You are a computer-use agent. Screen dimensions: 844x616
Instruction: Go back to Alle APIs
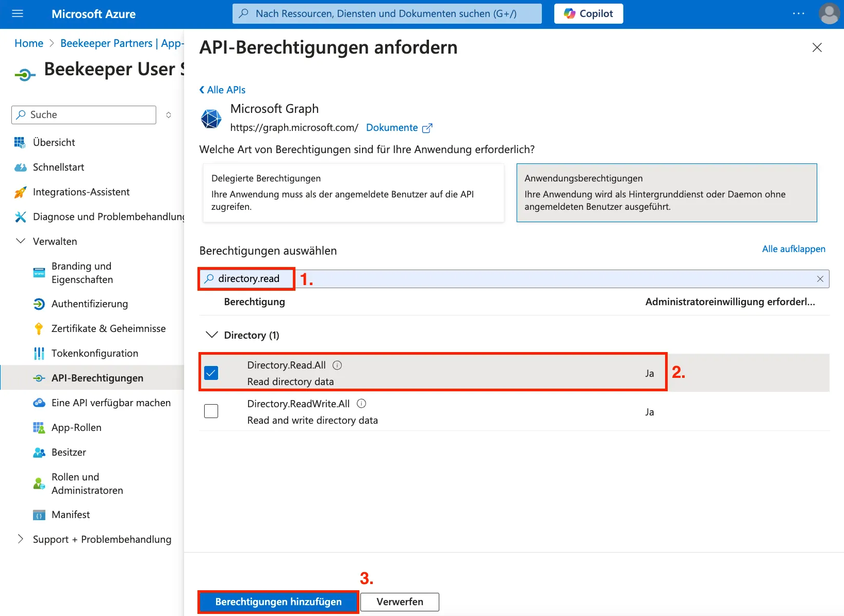point(222,90)
